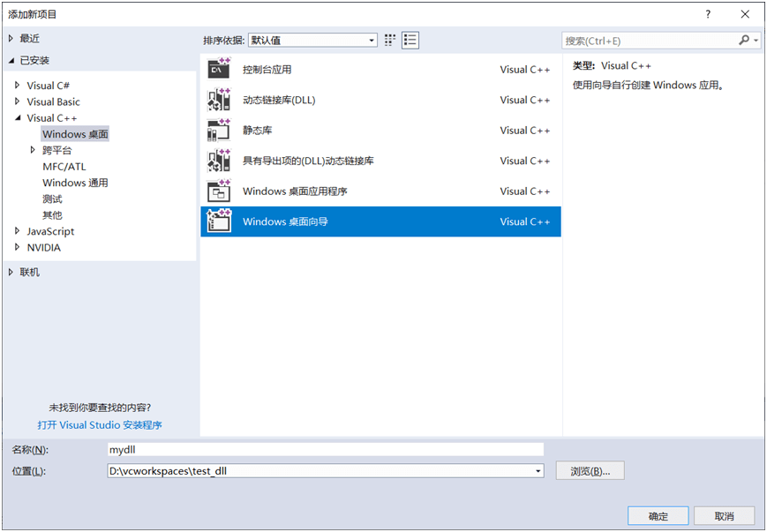The width and height of the screenshot is (767, 532).
Task: Click the 动态链接库(DLL) template icon
Action: tap(219, 100)
